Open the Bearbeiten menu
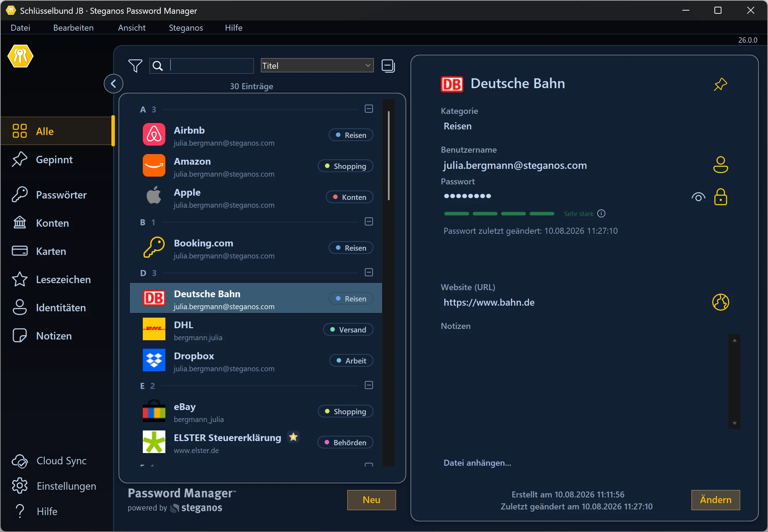The height and width of the screenshot is (532, 768). pos(73,27)
